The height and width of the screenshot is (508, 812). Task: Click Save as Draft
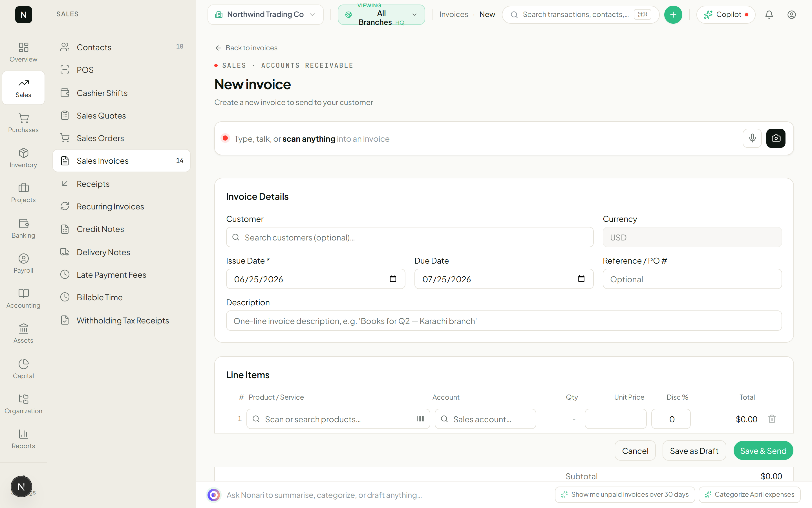pyautogui.click(x=694, y=450)
